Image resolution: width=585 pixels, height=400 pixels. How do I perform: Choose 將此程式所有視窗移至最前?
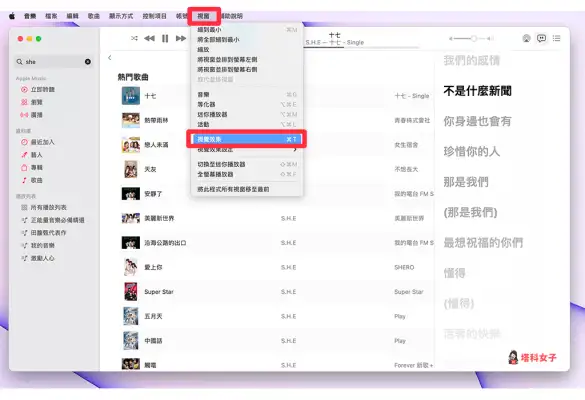coord(247,189)
